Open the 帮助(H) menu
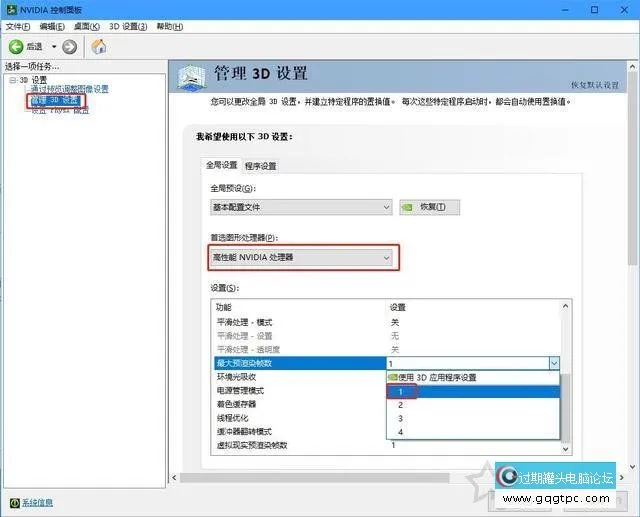This screenshot has height=517, width=640. coord(170,27)
